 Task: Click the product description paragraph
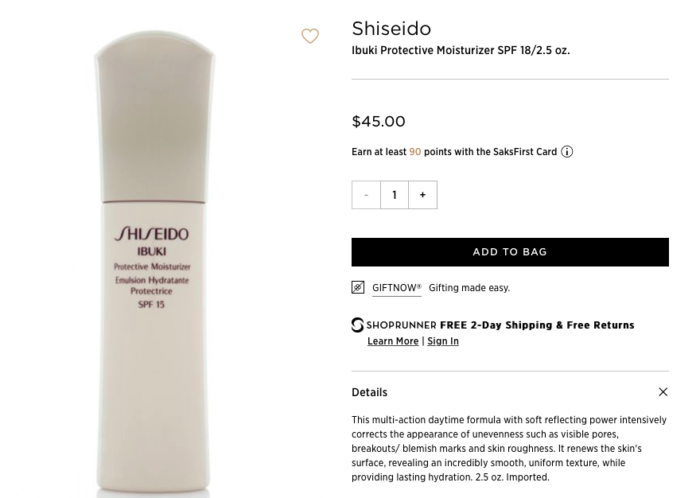pos(509,448)
